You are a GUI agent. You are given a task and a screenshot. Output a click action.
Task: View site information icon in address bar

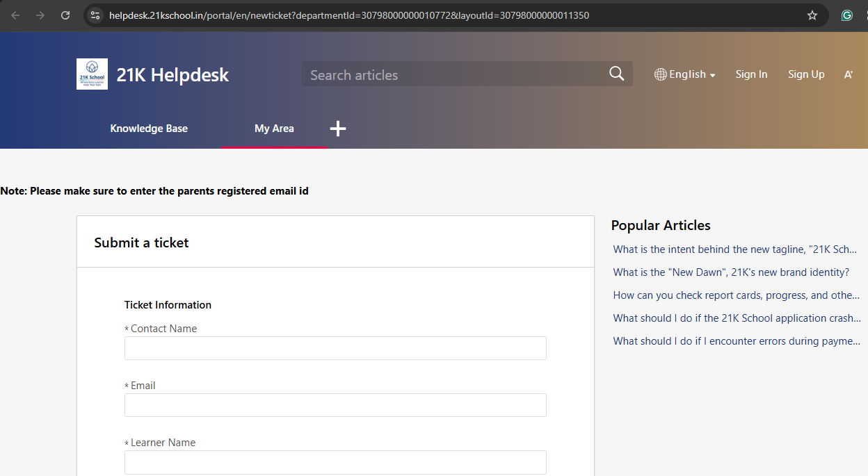pos(96,15)
